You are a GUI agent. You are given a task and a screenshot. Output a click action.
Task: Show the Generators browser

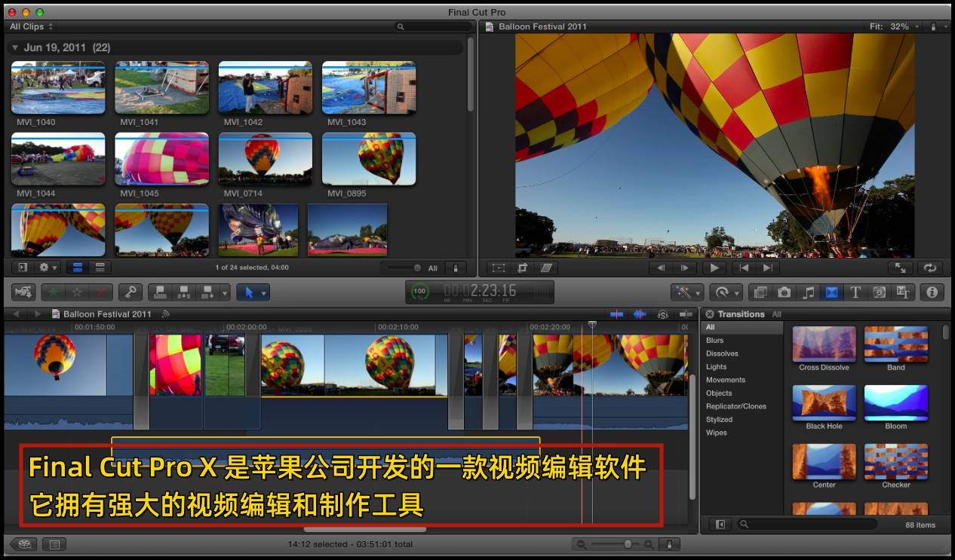tap(879, 292)
